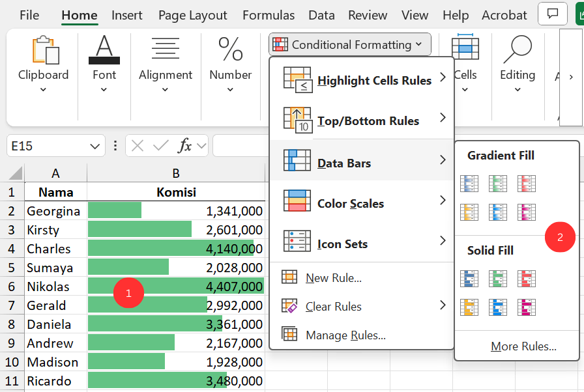
Task: Choose the green Gradient Fill data bar
Action: click(x=497, y=184)
